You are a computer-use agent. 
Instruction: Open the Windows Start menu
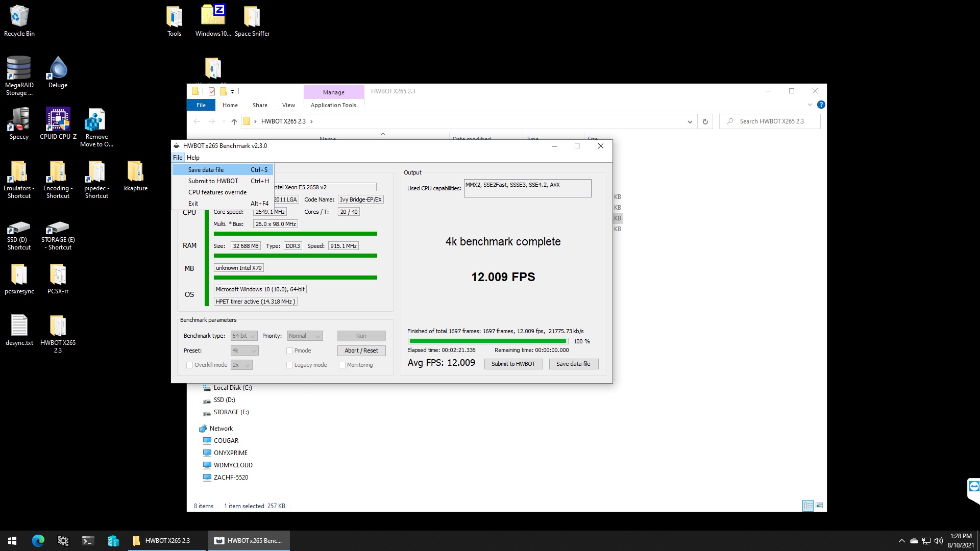coord(12,541)
